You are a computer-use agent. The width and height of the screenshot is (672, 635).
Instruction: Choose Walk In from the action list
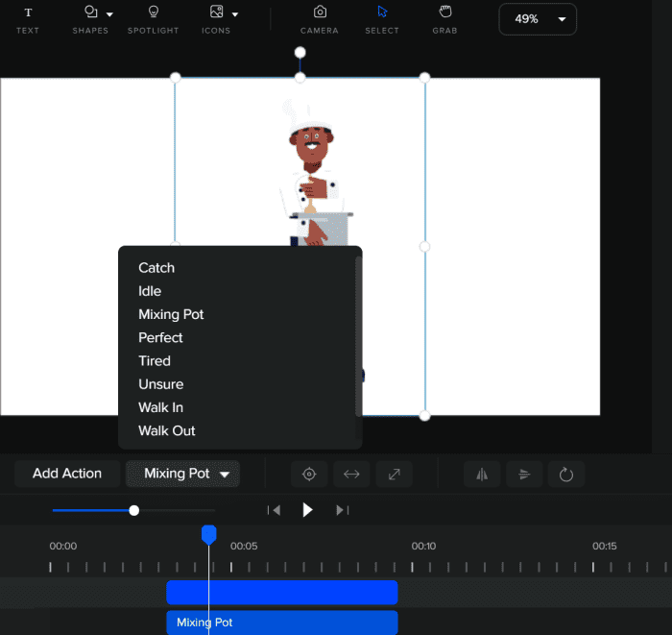160,407
